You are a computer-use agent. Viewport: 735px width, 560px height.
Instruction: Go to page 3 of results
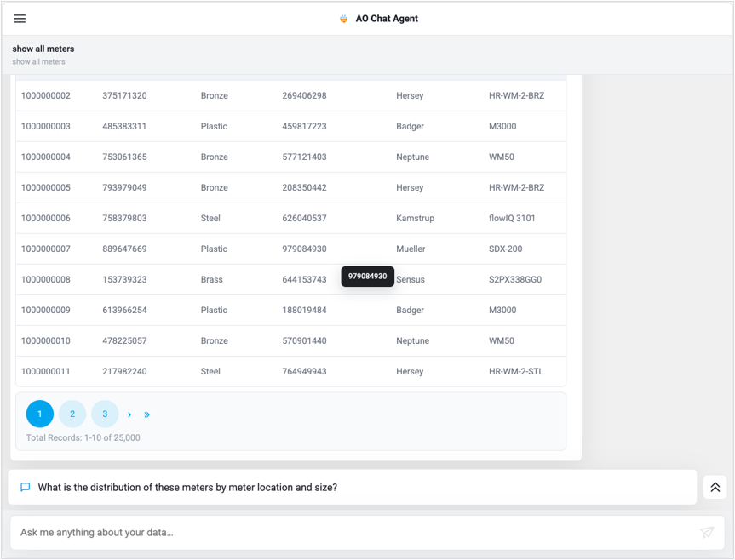point(105,414)
